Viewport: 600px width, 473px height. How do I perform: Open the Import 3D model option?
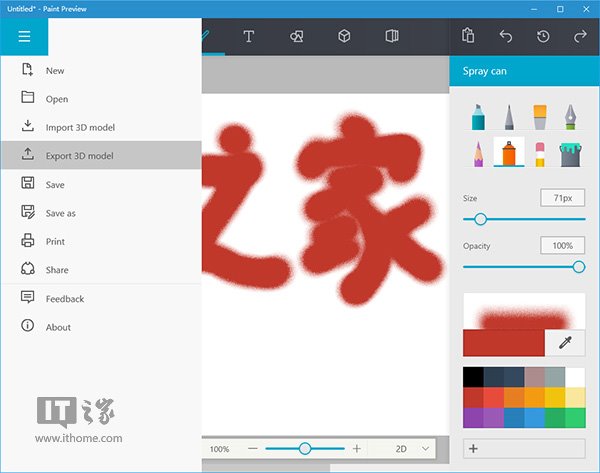click(x=80, y=128)
